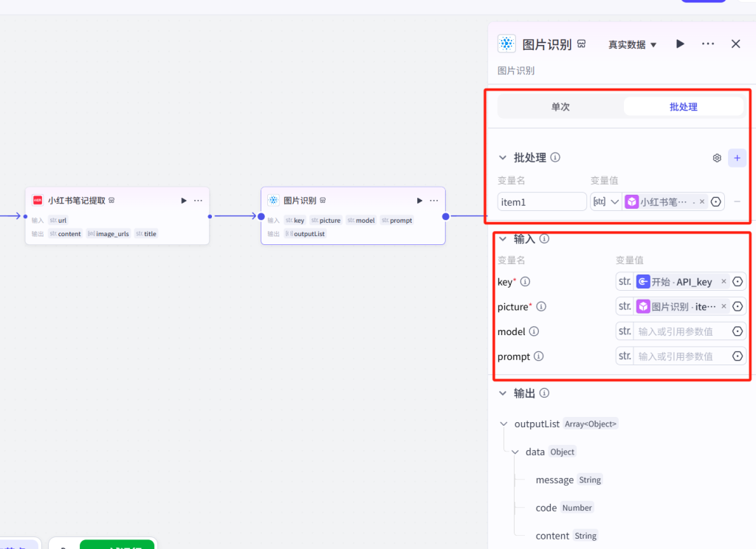Run the 小红书笔记提取 node
Screen dimensions: 756x549
pos(184,200)
